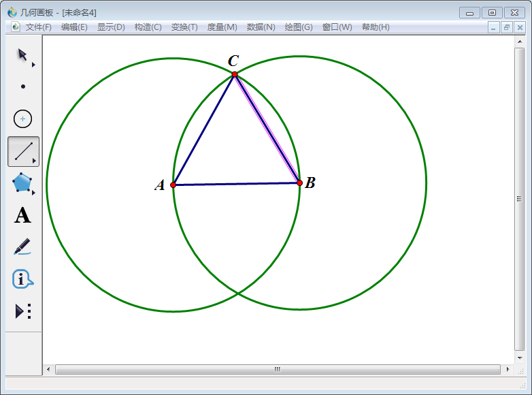Image resolution: width=532 pixels, height=395 pixels.
Task: Select the Arrow selection tool
Action: [x=22, y=54]
